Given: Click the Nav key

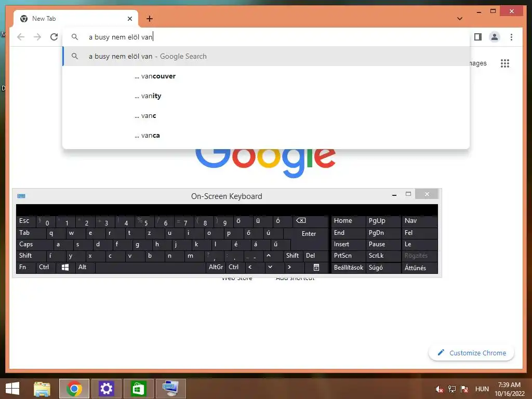Looking at the screenshot, I should tap(419, 221).
